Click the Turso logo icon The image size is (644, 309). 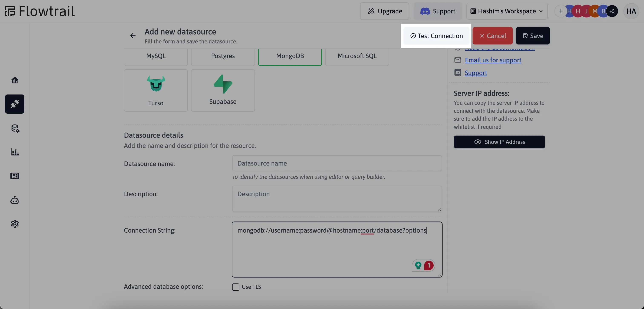(156, 83)
